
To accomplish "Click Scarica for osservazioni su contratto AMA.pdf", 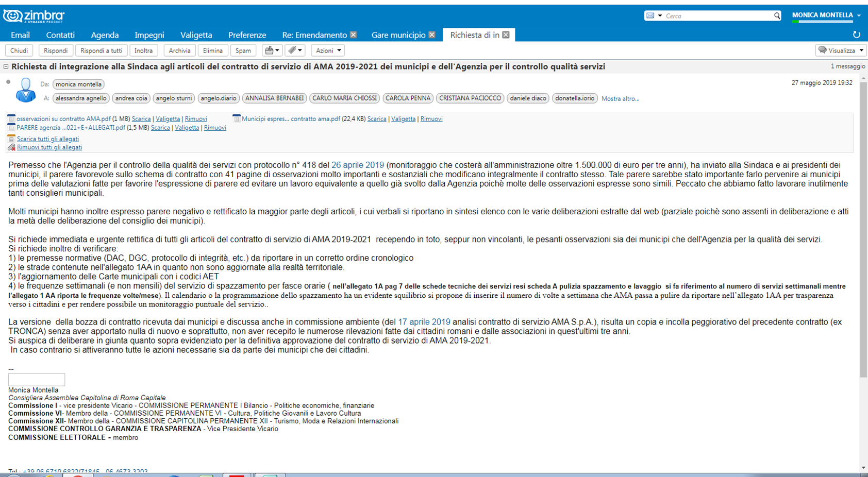I will (x=141, y=119).
